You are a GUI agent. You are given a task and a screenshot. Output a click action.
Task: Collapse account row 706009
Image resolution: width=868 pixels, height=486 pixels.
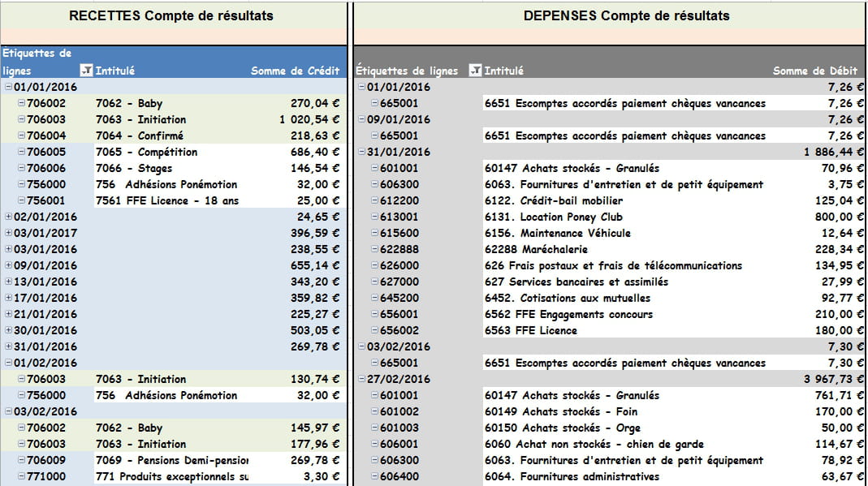pos(21,460)
